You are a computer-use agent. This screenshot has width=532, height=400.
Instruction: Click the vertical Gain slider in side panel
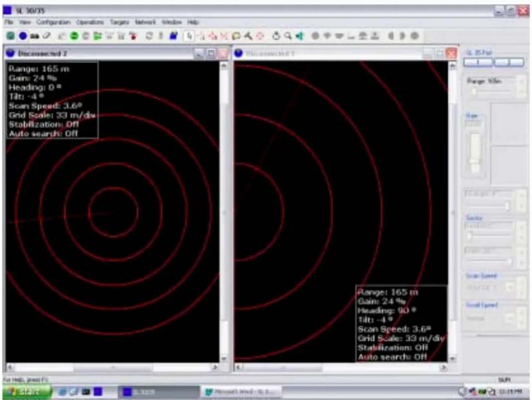[475, 153]
